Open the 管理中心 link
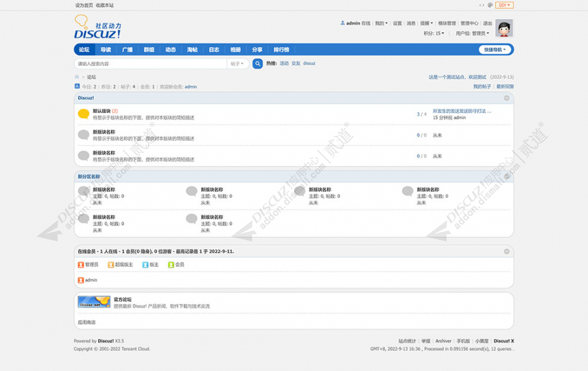Screen dimensions: 588x371 (x=470, y=23)
